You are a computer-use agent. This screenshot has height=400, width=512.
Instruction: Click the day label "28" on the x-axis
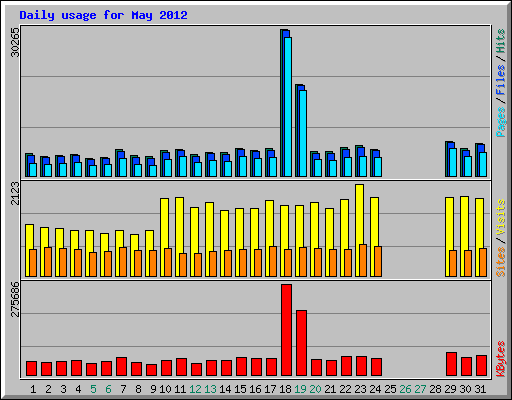click(435, 389)
